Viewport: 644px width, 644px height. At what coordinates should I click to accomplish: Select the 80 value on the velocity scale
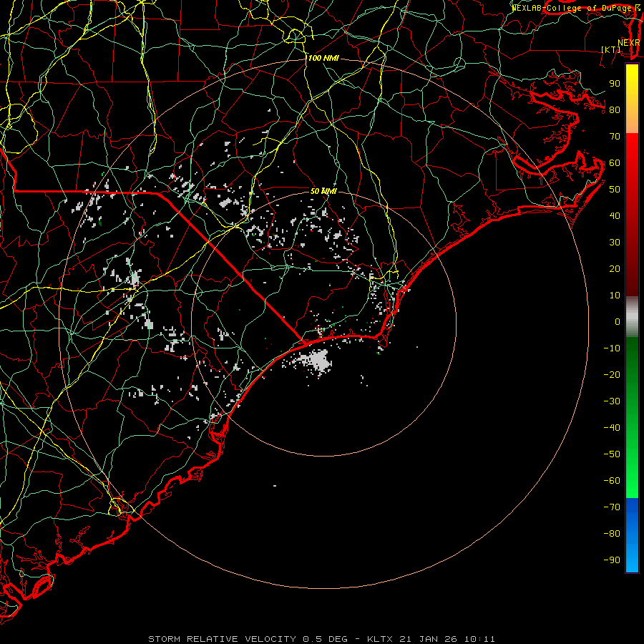click(x=615, y=110)
